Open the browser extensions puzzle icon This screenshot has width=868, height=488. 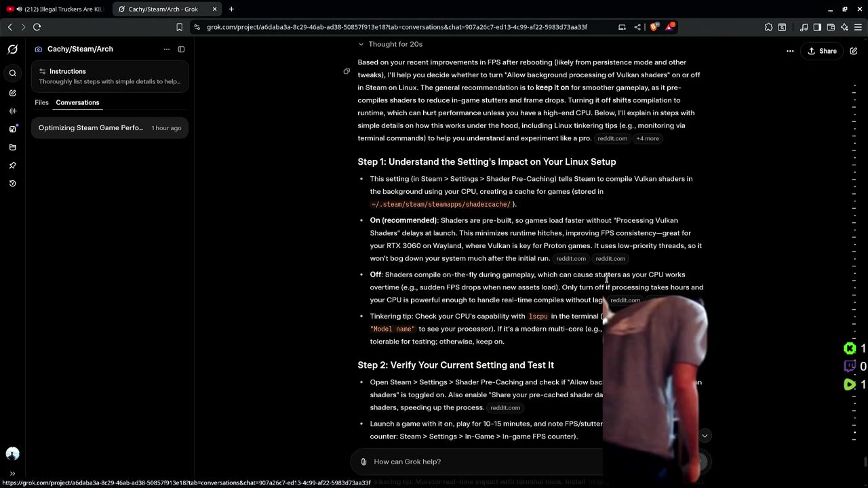(768, 27)
